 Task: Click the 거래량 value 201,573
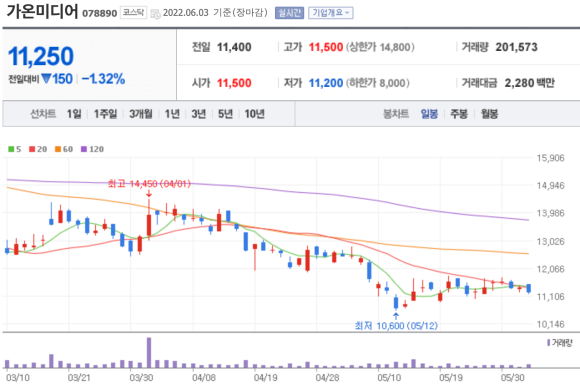pyautogui.click(x=516, y=47)
